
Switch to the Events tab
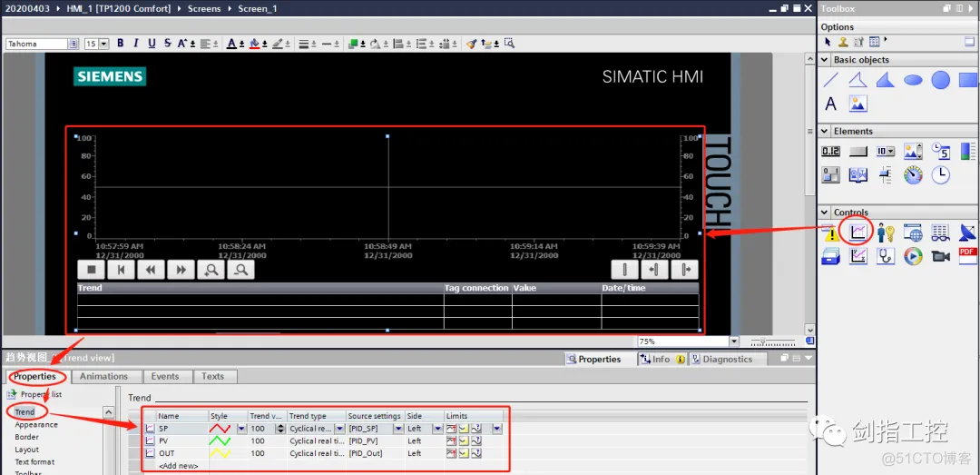(x=165, y=376)
